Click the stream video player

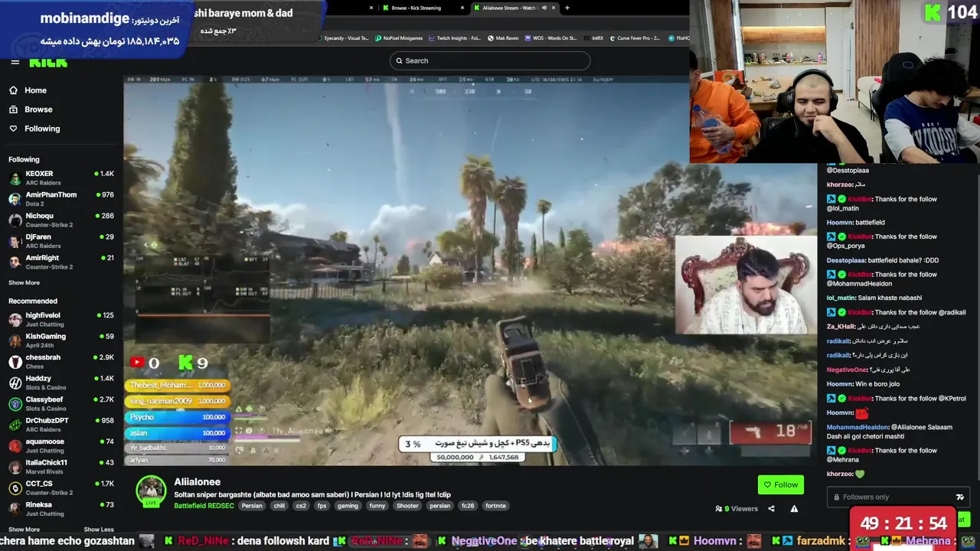tap(470, 271)
